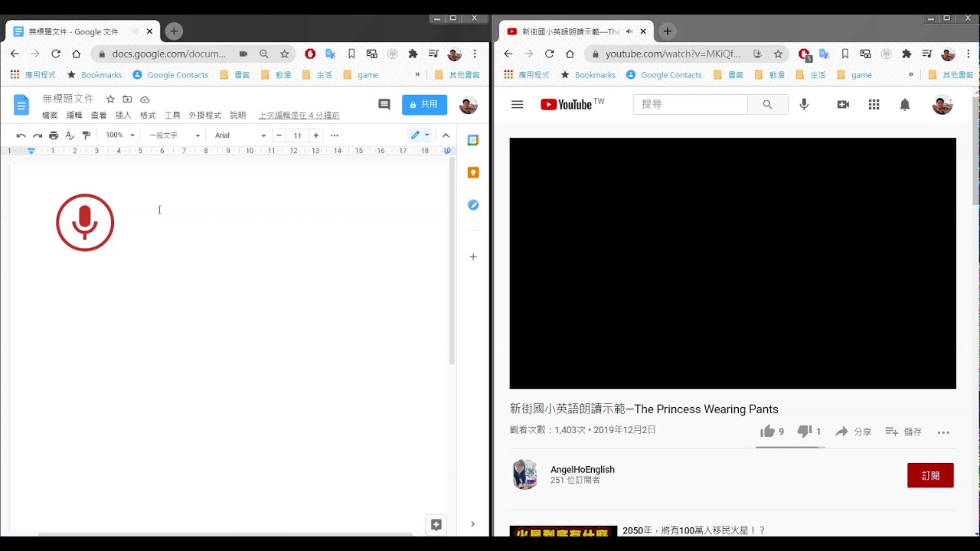Open the 查看 menu in Docs

pyautogui.click(x=99, y=116)
